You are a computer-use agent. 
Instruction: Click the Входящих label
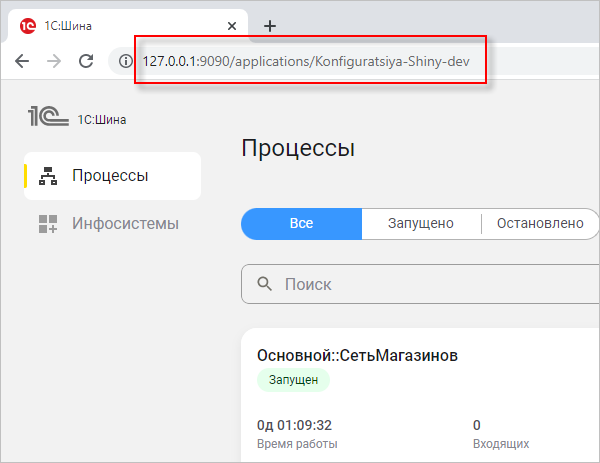(x=501, y=444)
